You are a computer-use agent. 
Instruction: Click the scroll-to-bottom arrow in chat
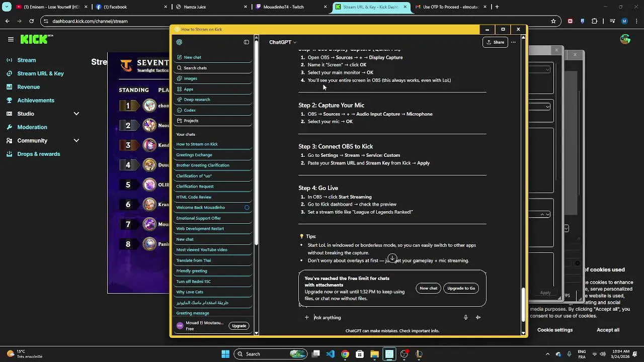coord(392,258)
